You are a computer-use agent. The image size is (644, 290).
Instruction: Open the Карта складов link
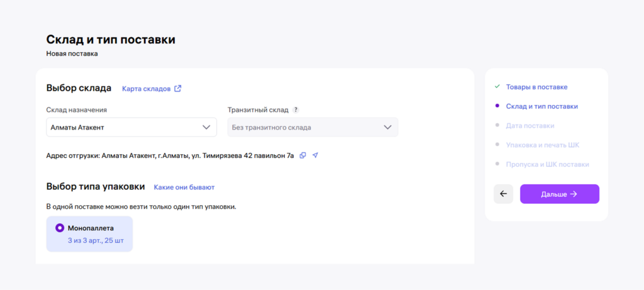pyautogui.click(x=146, y=89)
